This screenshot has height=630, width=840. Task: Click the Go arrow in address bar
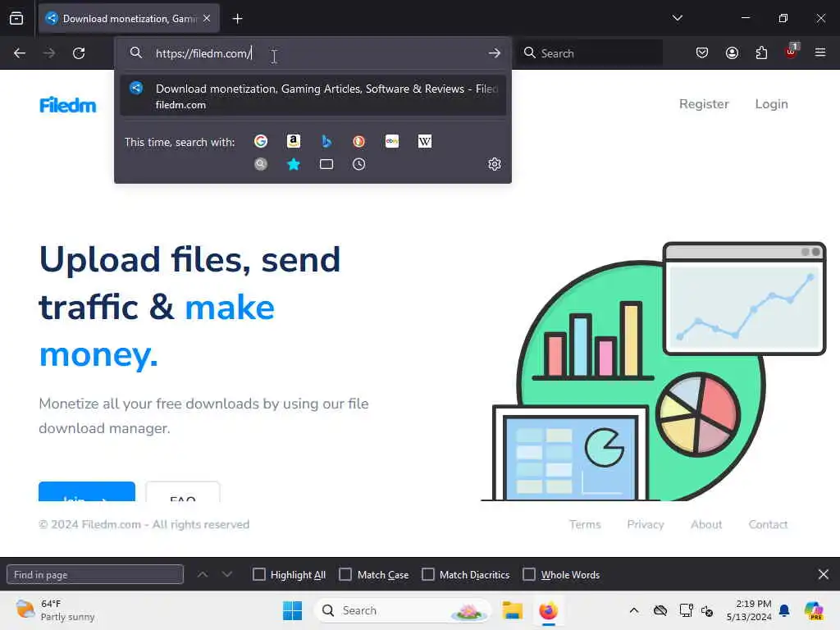pos(495,53)
